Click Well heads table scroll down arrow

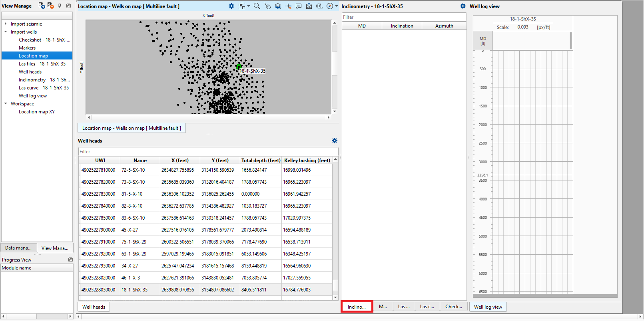335,297
